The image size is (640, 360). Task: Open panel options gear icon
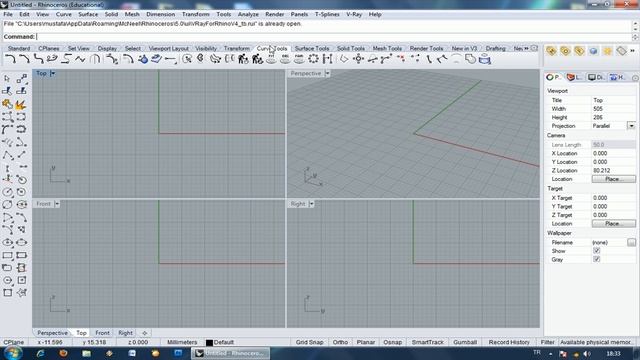click(x=635, y=78)
